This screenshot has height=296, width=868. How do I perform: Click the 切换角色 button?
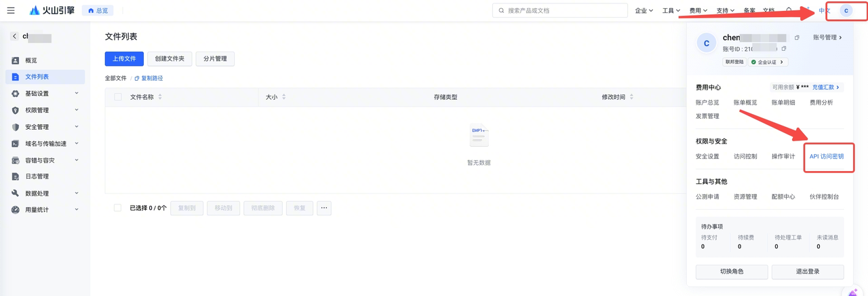732,272
